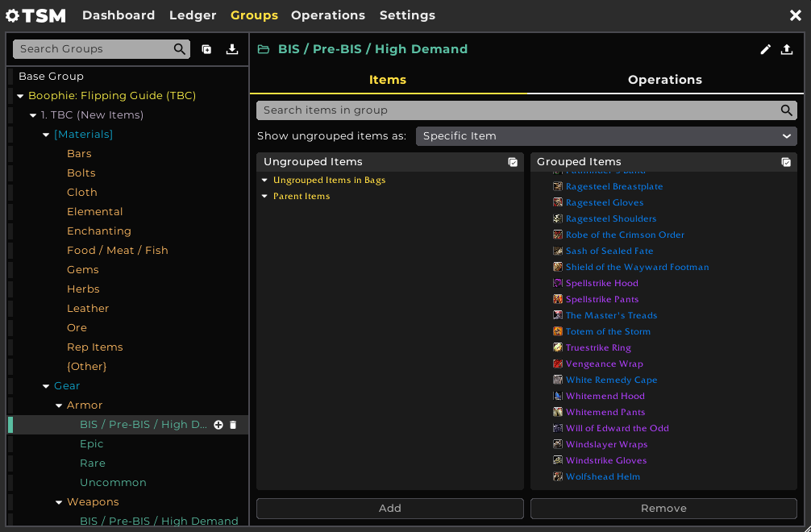This screenshot has width=811, height=532.
Task: Click the export group icon
Action: [x=787, y=49]
